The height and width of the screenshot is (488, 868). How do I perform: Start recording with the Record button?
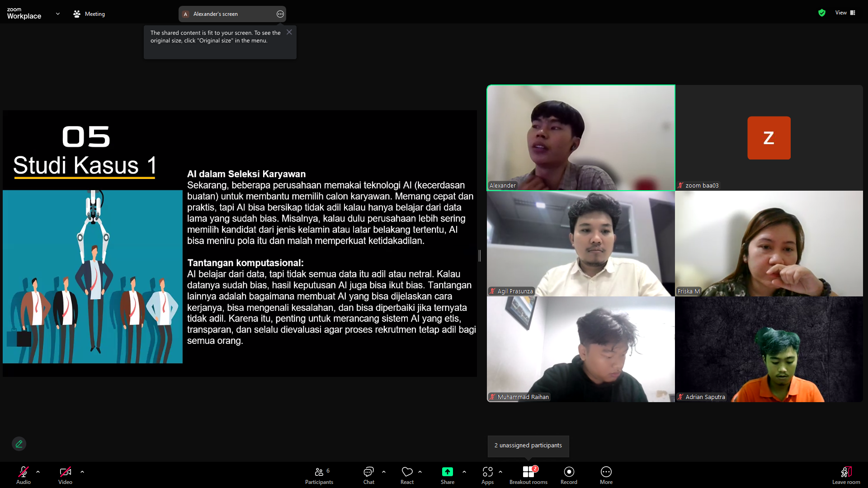[569, 475]
